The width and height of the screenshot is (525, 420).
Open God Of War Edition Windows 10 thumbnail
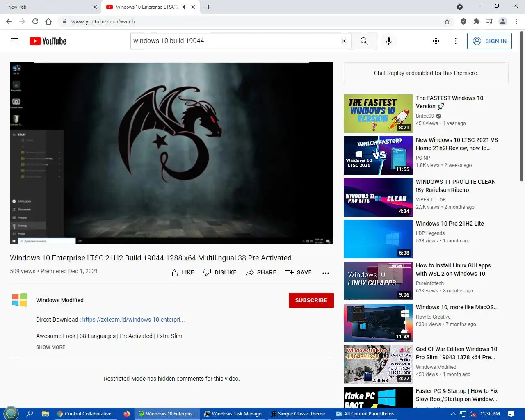point(378,365)
